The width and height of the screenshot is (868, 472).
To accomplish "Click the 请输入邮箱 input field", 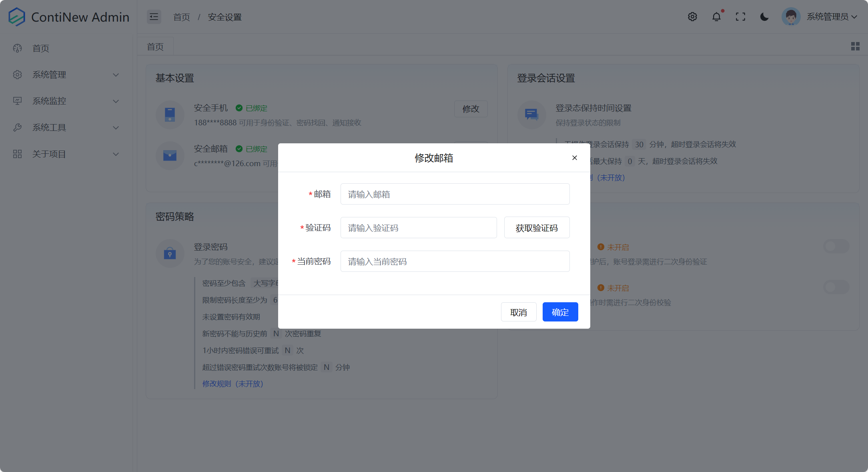I will click(454, 194).
